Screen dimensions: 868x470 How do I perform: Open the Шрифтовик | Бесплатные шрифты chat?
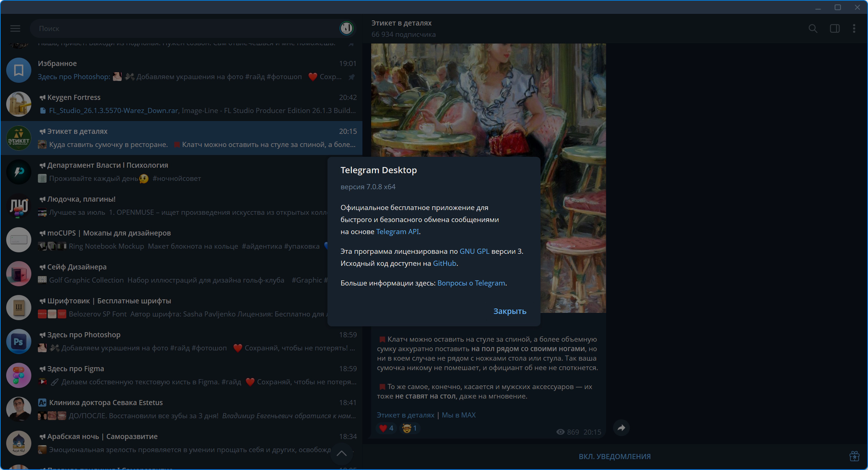[181, 307]
